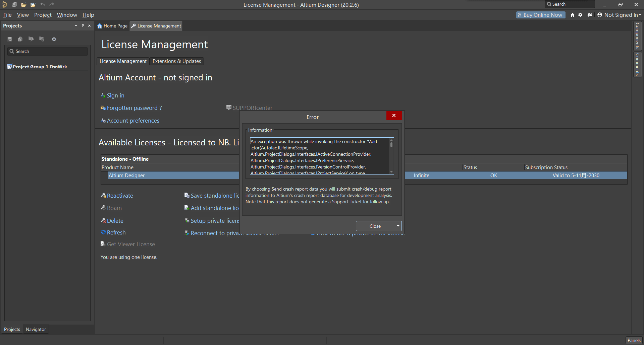Click the folder search icon in Projects panel
This screenshot has height=345, width=644.
click(31, 39)
